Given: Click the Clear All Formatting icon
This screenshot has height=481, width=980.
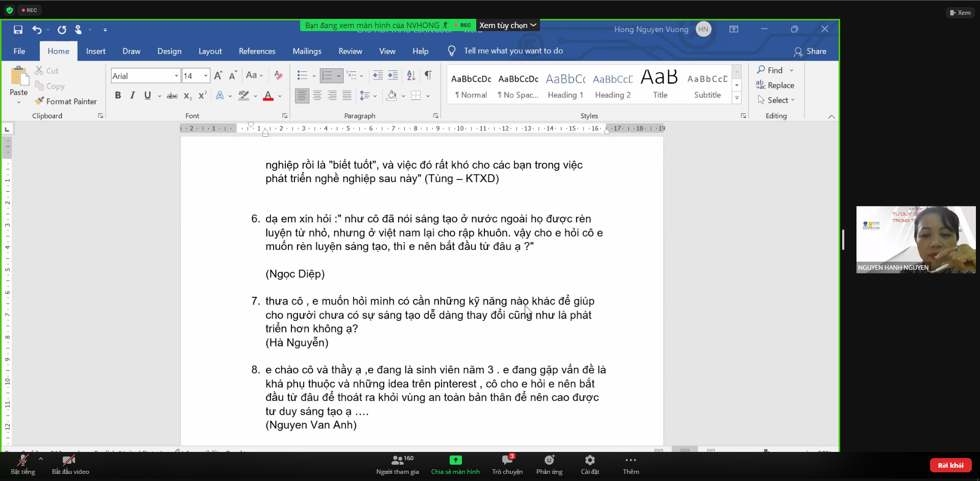Looking at the screenshot, I should coord(278,75).
